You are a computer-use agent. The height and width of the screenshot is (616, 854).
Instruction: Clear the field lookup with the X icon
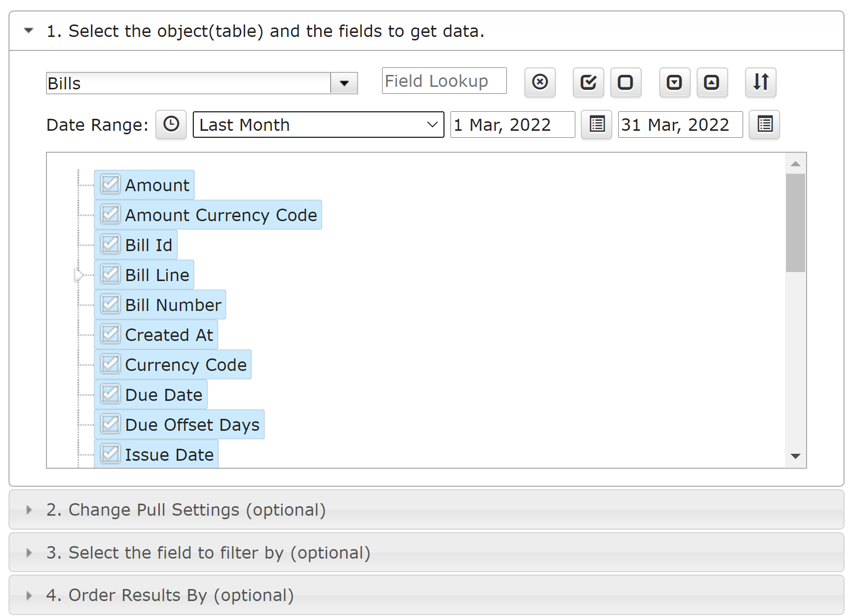[x=540, y=82]
